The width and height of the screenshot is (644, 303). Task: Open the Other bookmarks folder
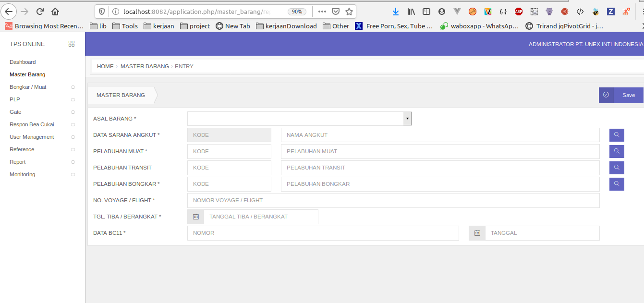[336, 26]
